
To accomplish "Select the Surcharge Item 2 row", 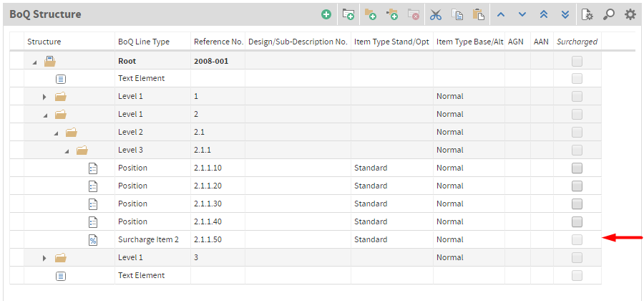I will pyautogui.click(x=306, y=239).
